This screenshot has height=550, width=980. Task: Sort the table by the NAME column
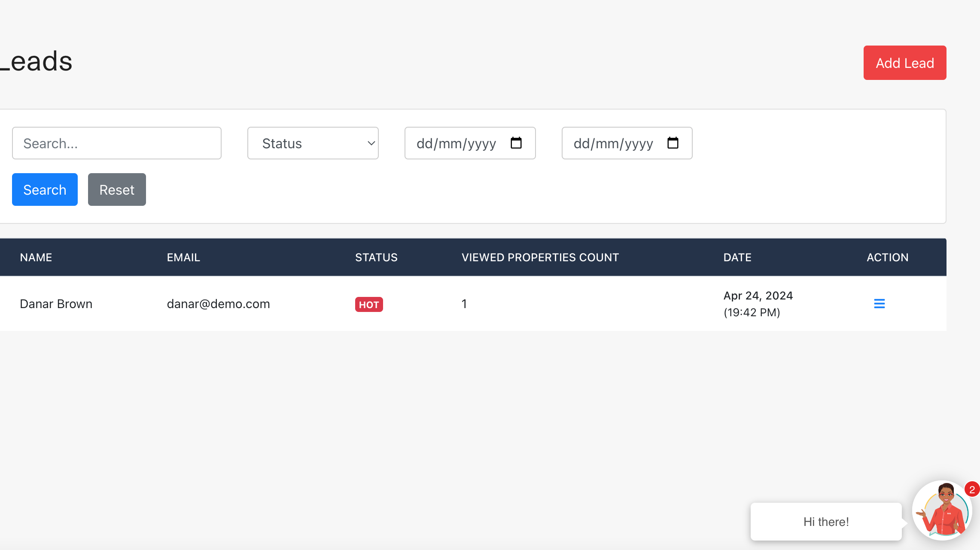[x=36, y=257]
